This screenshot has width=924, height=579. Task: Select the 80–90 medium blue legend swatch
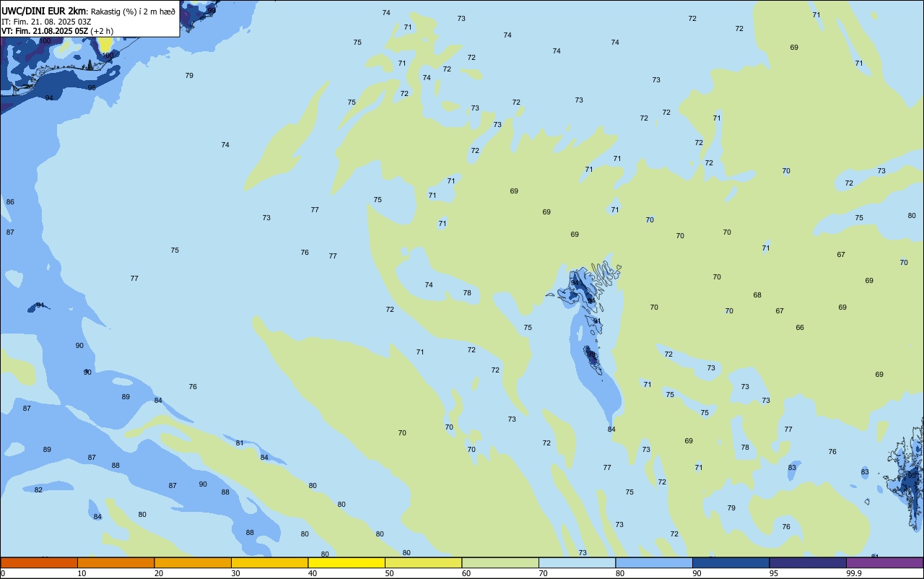(x=654, y=562)
